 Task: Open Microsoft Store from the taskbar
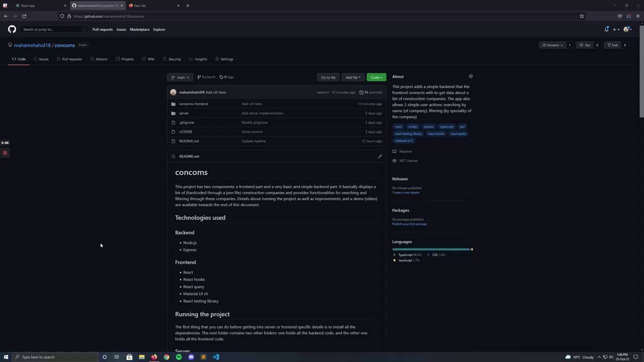coord(129,357)
